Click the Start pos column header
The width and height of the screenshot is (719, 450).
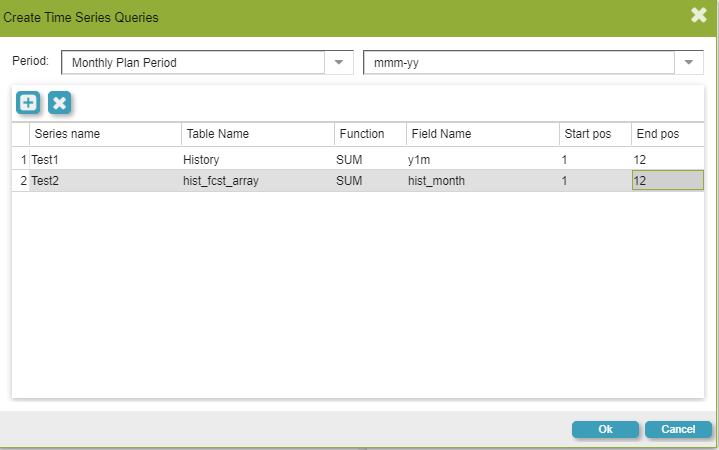coord(594,134)
